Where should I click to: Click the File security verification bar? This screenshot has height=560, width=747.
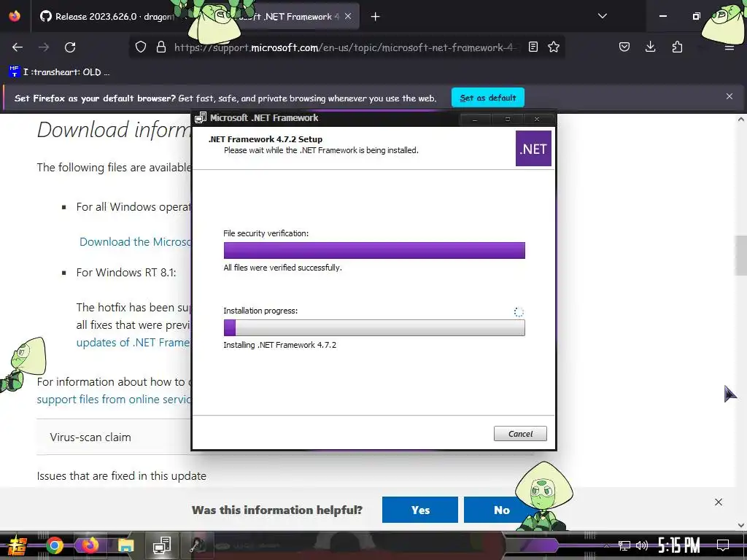pos(374,251)
